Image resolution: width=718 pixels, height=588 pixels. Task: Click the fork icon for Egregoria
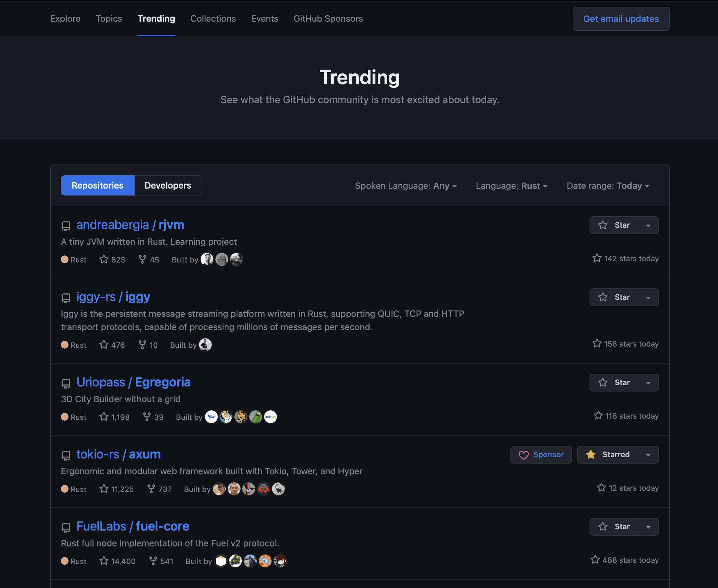click(147, 417)
